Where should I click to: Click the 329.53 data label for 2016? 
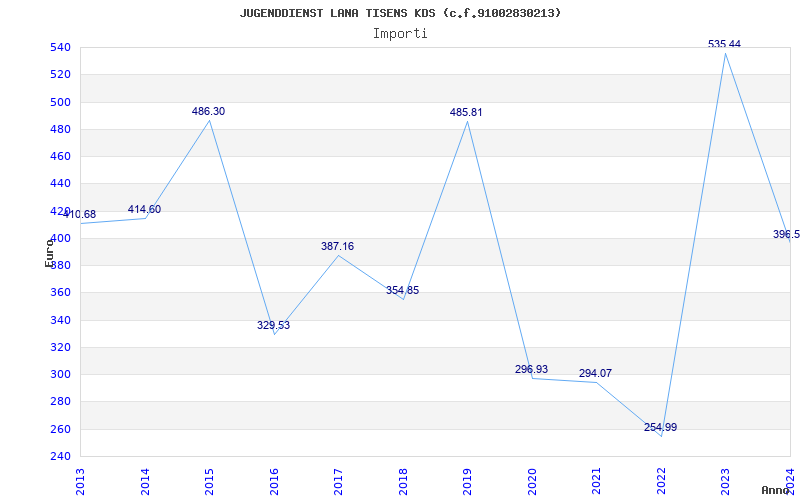tap(273, 325)
